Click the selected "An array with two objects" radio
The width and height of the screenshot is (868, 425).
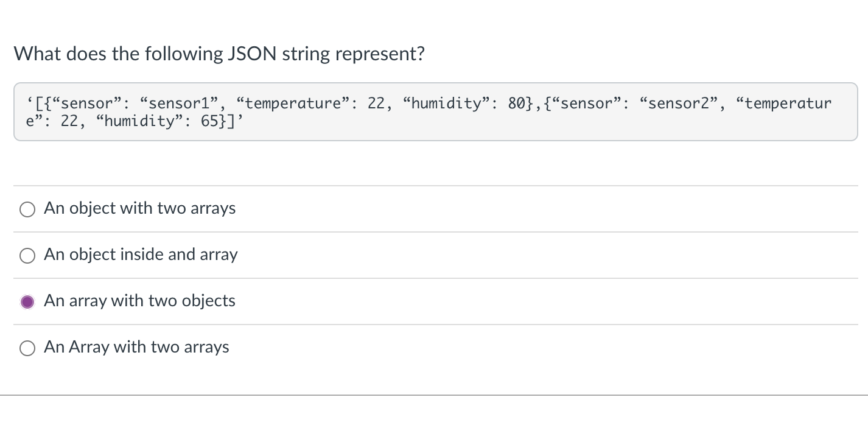pyautogui.click(x=27, y=301)
